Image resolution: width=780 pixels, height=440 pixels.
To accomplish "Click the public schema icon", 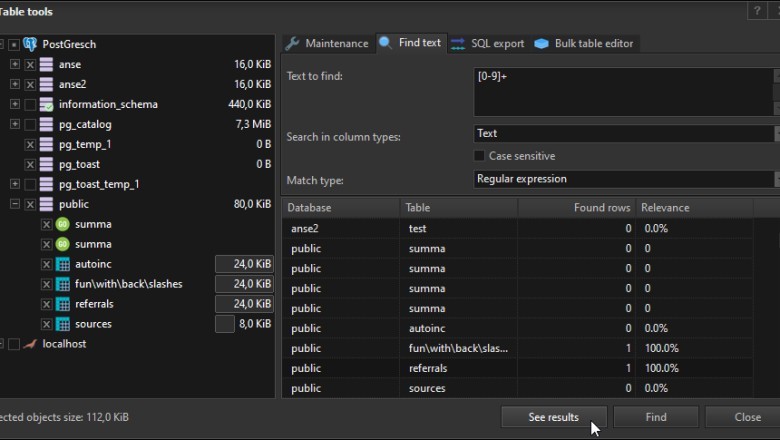I will [x=46, y=204].
